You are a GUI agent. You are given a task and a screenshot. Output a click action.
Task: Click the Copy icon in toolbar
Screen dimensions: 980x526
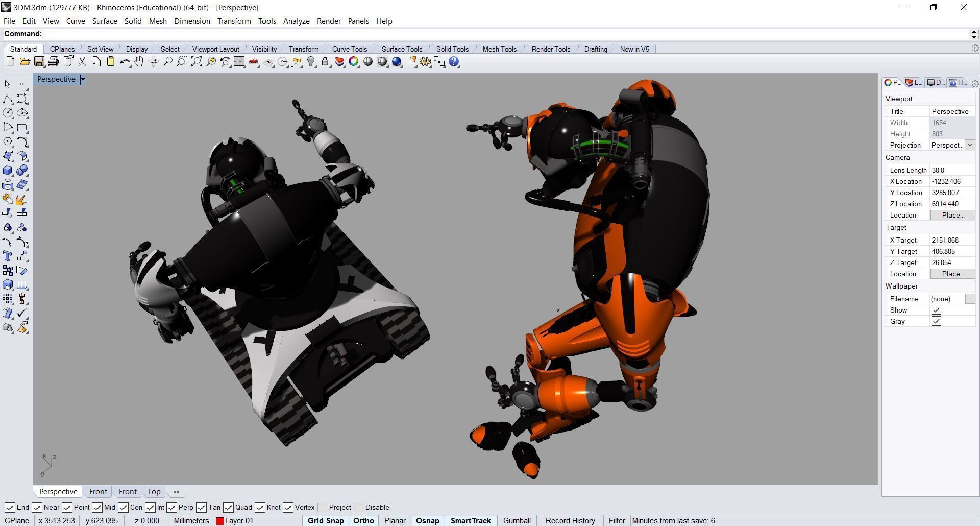[96, 62]
